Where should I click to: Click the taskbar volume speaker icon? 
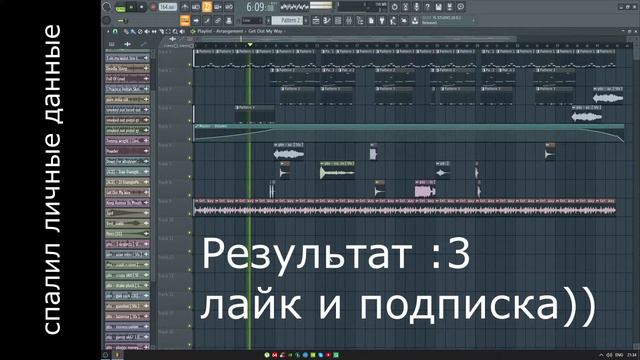pos(609,355)
